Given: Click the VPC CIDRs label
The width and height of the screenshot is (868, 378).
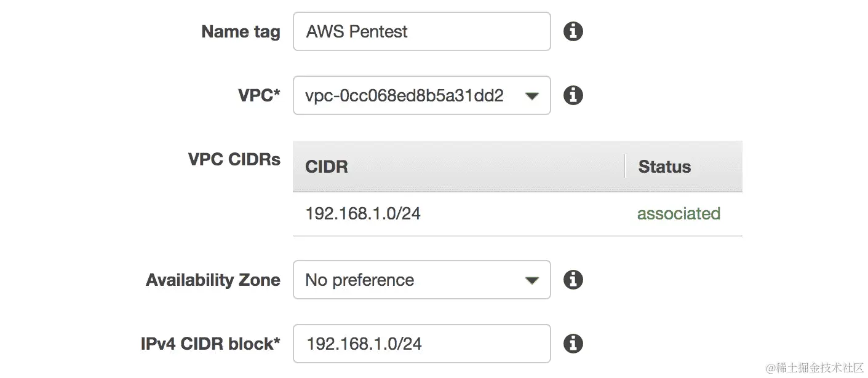Looking at the screenshot, I should point(234,159).
